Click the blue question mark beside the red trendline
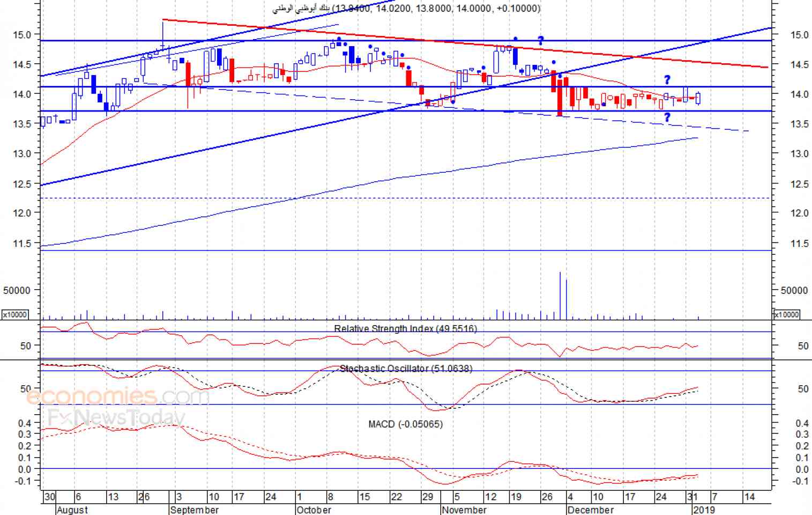This screenshot has width=812, height=515. [541, 40]
